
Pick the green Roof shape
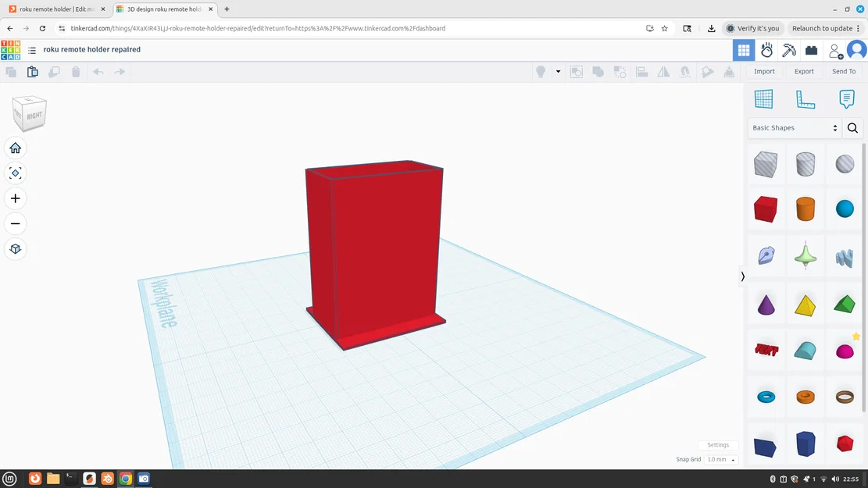pyautogui.click(x=845, y=304)
